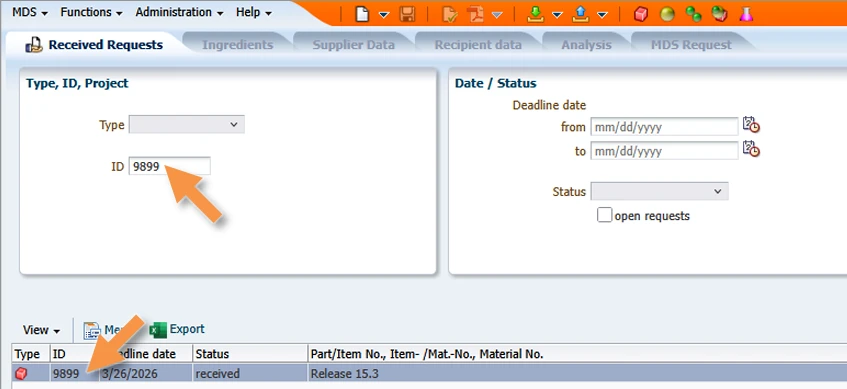Click the 3/26/2026 deadline date cell
847x389 pixels.
(x=145, y=373)
